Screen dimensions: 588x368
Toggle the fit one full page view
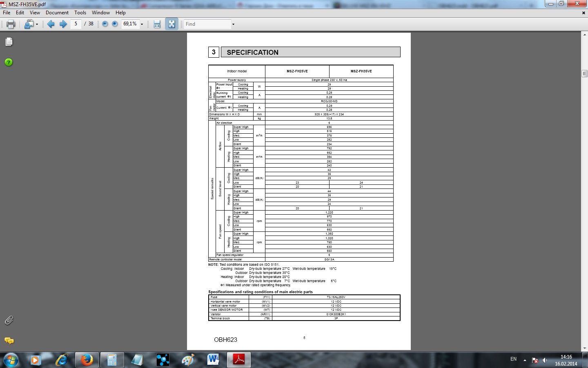click(171, 24)
